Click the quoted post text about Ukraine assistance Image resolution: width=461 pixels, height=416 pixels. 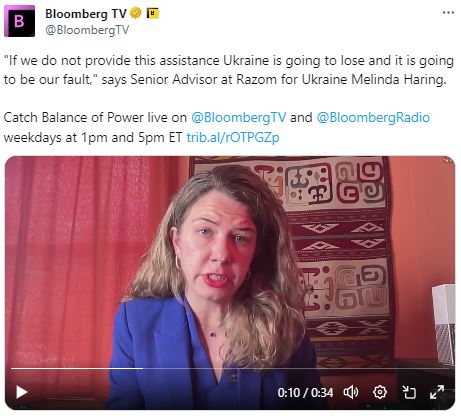point(229,70)
